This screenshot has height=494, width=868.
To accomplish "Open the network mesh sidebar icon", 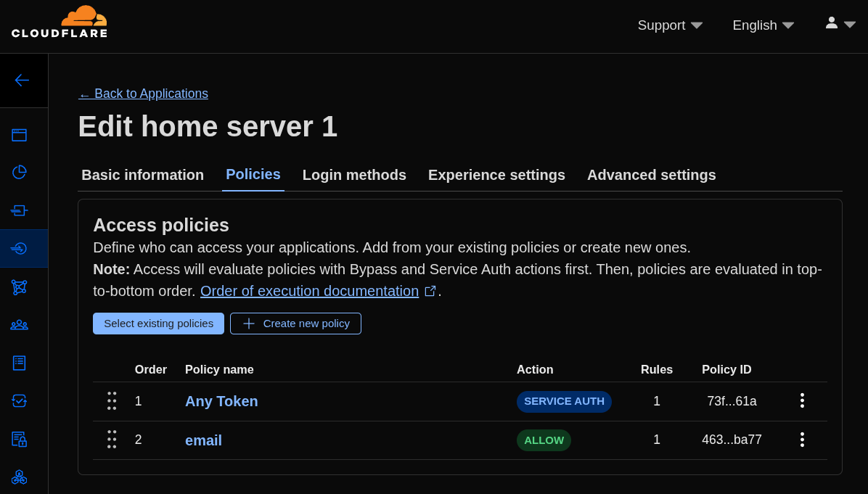I will [20, 287].
